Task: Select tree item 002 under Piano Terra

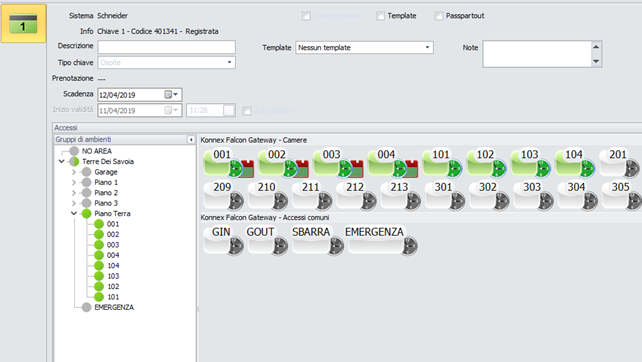Action: coord(113,234)
